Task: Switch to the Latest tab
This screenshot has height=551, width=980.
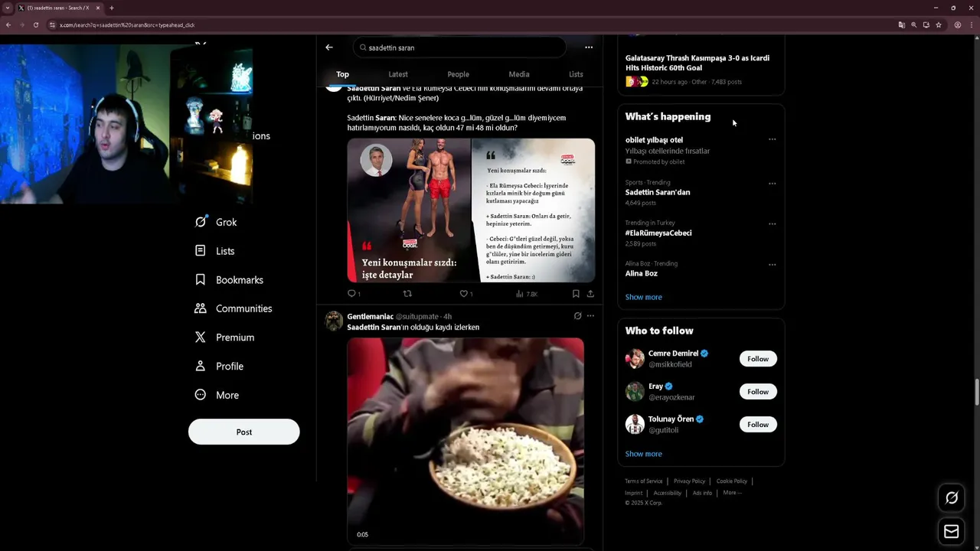Action: [x=398, y=74]
